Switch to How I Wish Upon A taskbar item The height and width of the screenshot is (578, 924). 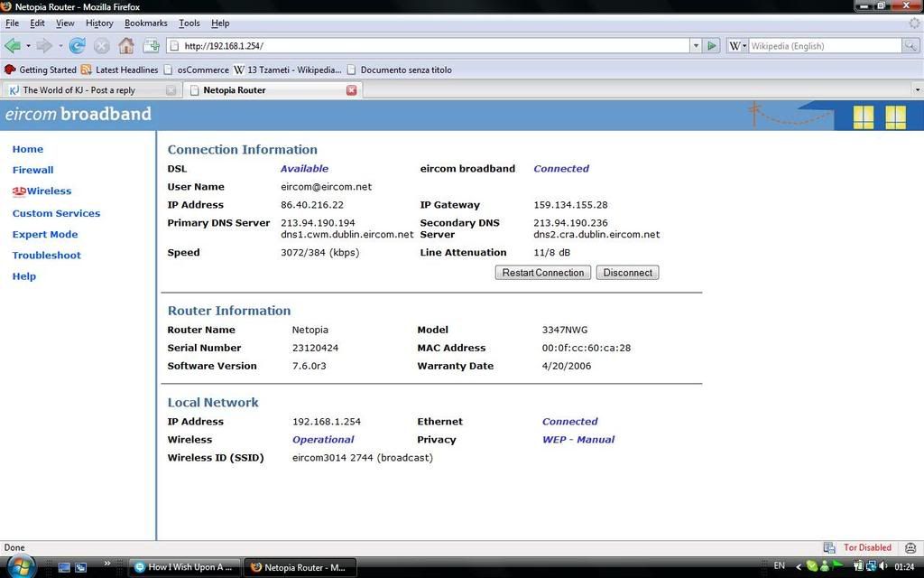click(184, 567)
